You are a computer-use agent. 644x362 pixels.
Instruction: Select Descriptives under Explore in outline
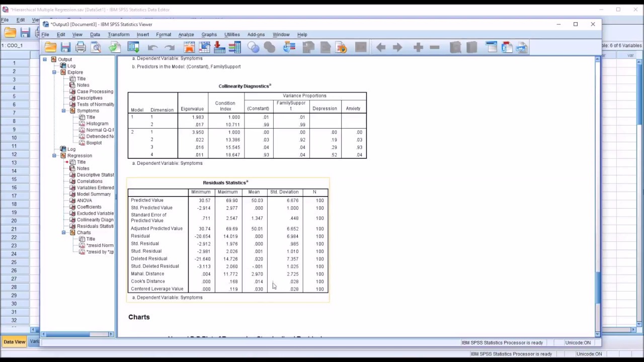(90, 98)
